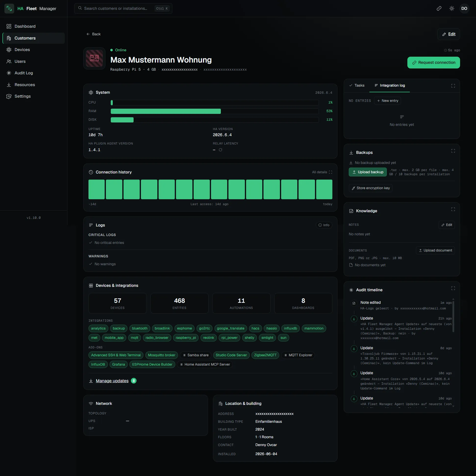Go to Devices in the sidebar
476x476 pixels.
click(34, 50)
